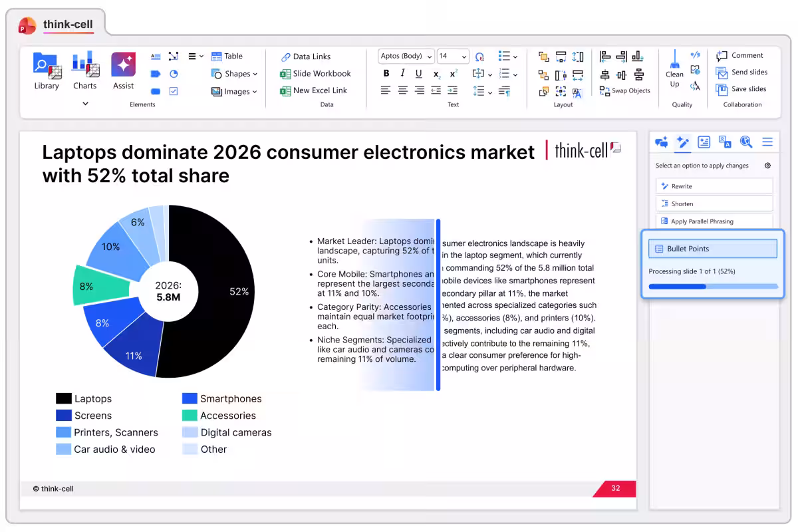
Task: Expand the Charts gallery chevron
Action: (x=85, y=104)
